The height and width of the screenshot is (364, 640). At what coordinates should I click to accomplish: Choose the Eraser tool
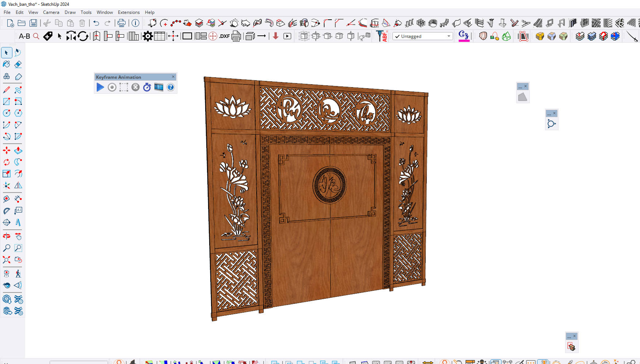pyautogui.click(x=18, y=65)
